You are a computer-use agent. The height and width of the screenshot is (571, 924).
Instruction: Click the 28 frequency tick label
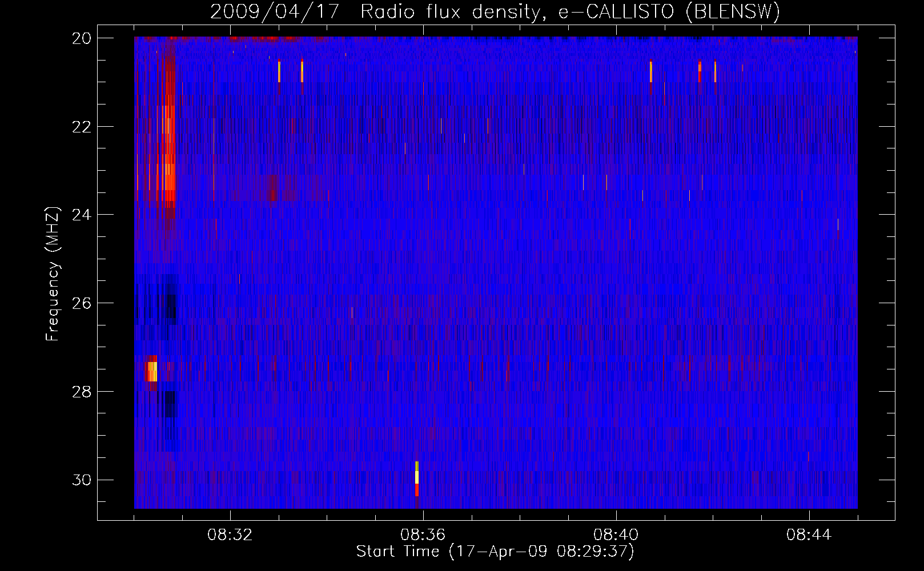tap(82, 392)
